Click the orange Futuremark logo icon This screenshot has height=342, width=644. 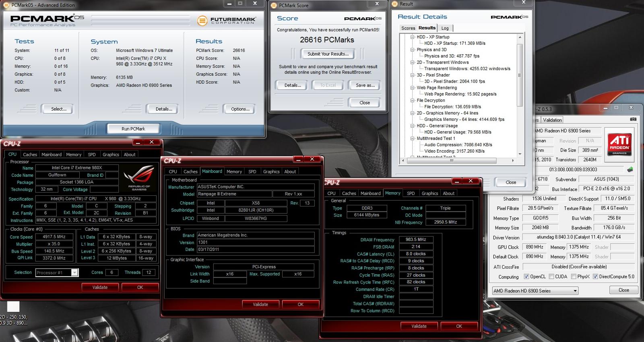pos(202,20)
